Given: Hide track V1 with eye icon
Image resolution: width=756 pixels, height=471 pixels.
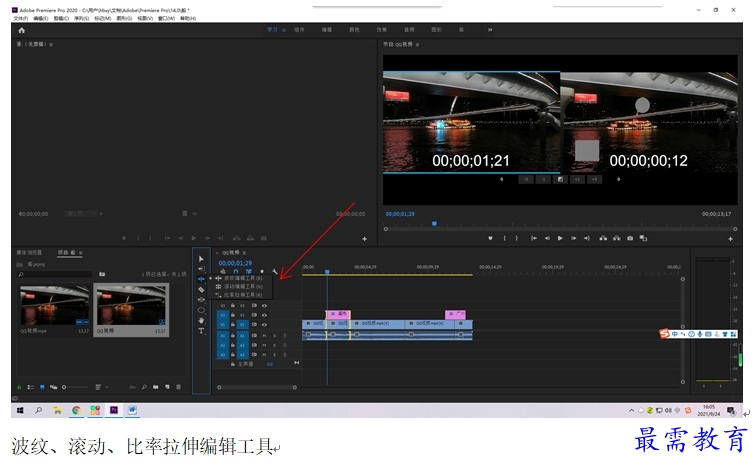Looking at the screenshot, I should (264, 324).
